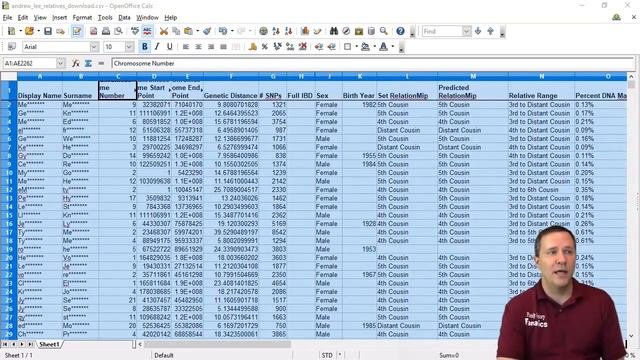The height and width of the screenshot is (360, 640).
Task: Click Background Color bucket icon
Action: (365, 47)
